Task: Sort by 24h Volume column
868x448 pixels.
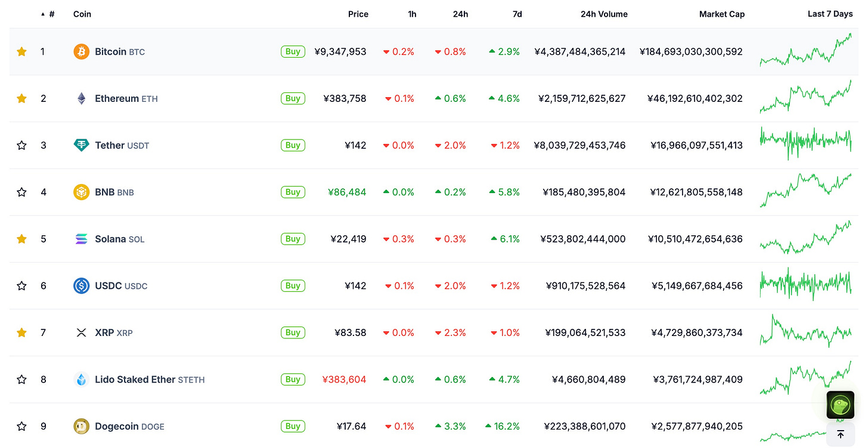Action: click(604, 14)
